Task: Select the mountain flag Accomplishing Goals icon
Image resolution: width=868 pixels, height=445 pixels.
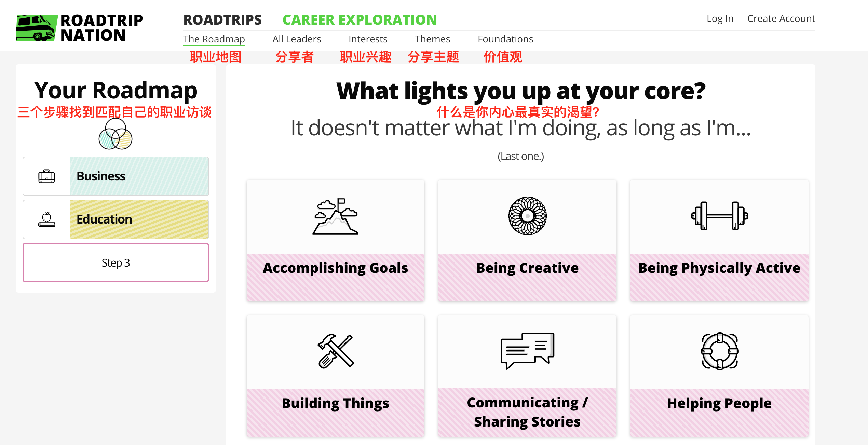Action: pos(335,216)
